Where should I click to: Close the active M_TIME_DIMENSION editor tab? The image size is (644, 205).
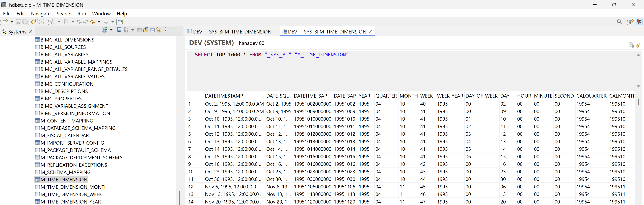point(370,31)
